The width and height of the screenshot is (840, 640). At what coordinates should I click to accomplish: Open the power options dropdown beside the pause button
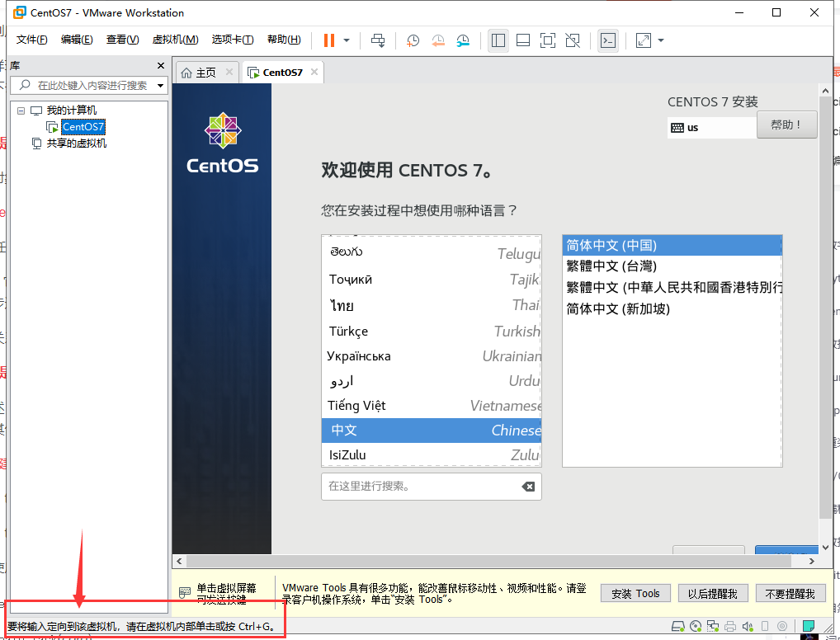(x=347, y=40)
